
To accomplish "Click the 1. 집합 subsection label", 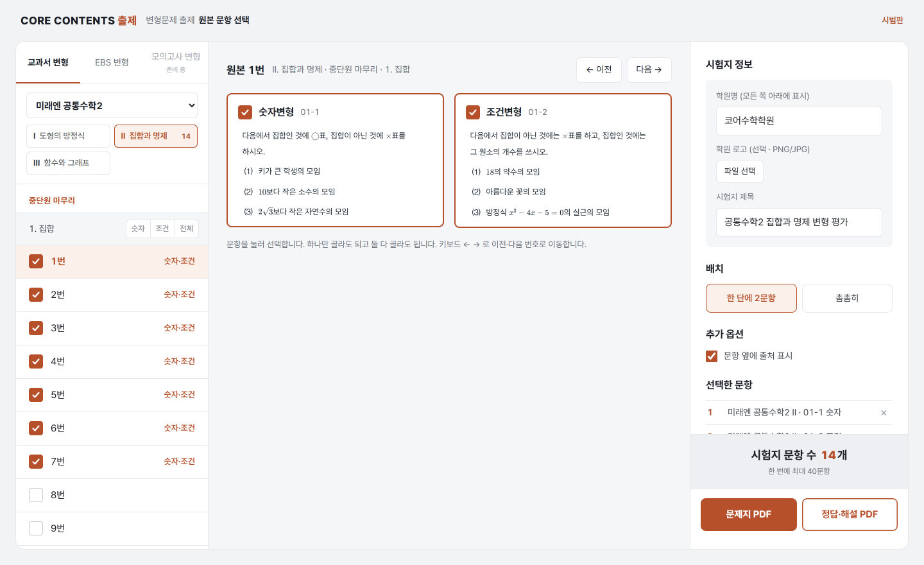I will pos(42,229).
